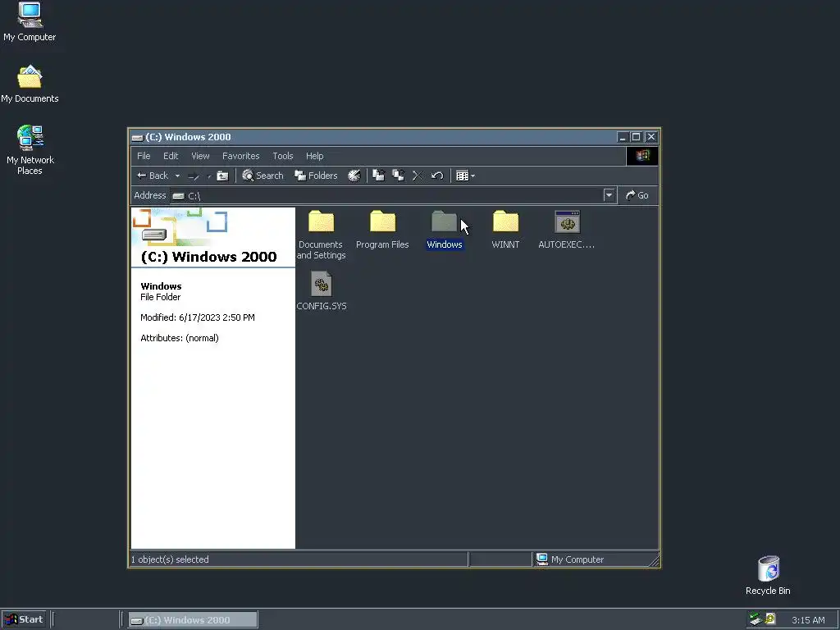Click the drive icon in title bar
This screenshot has height=630, width=840.
[x=137, y=137]
